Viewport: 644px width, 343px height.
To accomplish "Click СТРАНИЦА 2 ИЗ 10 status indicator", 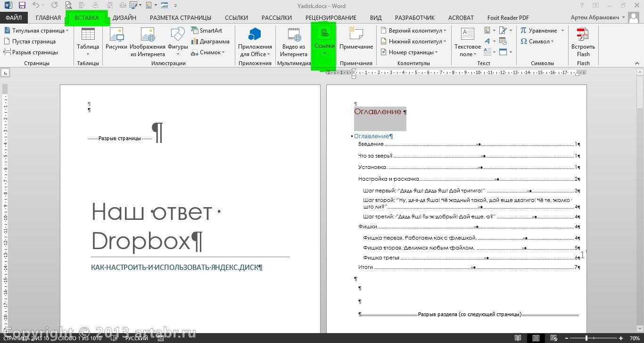I will (25, 338).
